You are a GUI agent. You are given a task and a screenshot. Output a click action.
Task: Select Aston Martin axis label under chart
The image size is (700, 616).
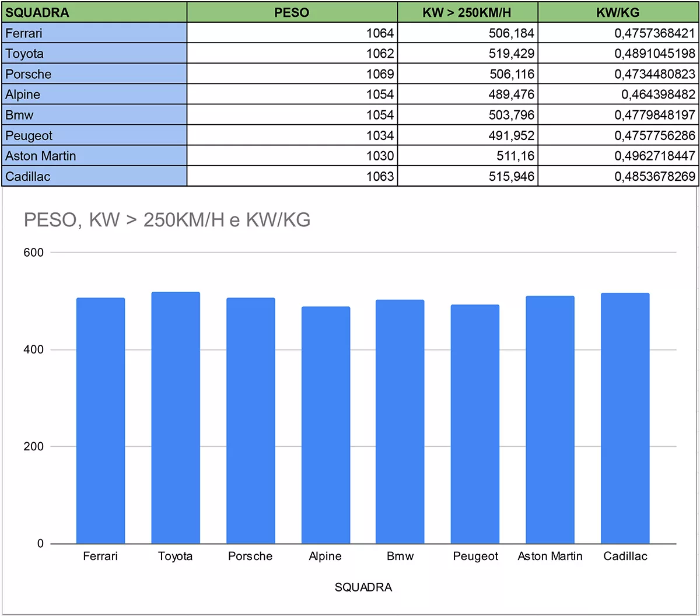549,556
